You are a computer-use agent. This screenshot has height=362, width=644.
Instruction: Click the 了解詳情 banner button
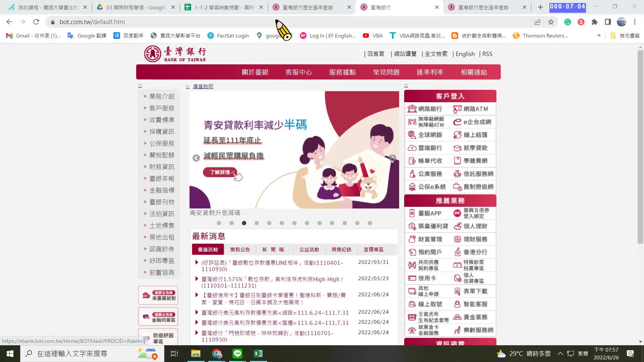click(221, 172)
